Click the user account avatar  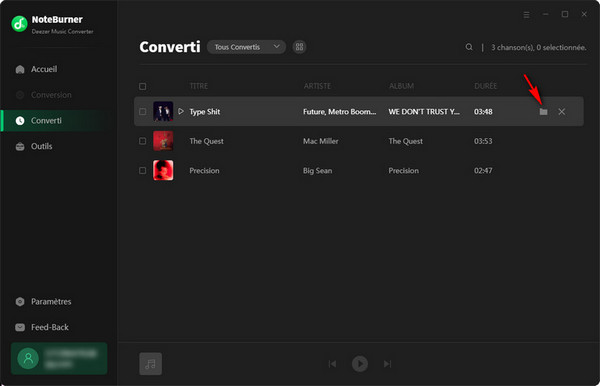[x=28, y=358]
